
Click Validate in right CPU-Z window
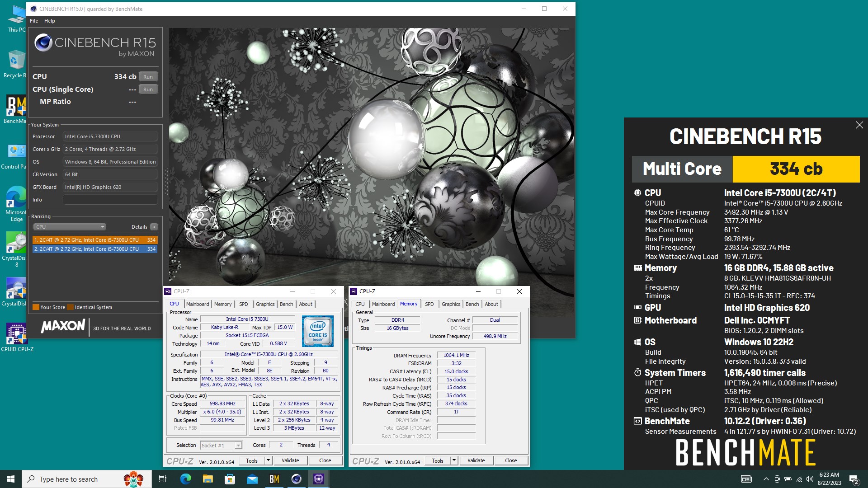coord(476,460)
